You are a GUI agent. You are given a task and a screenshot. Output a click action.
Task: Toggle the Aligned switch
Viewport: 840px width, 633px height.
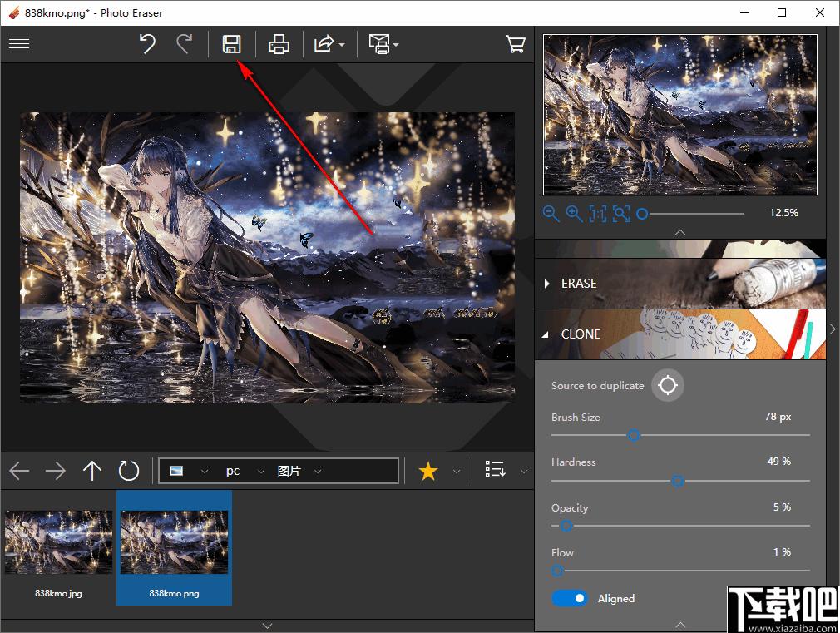(x=570, y=598)
